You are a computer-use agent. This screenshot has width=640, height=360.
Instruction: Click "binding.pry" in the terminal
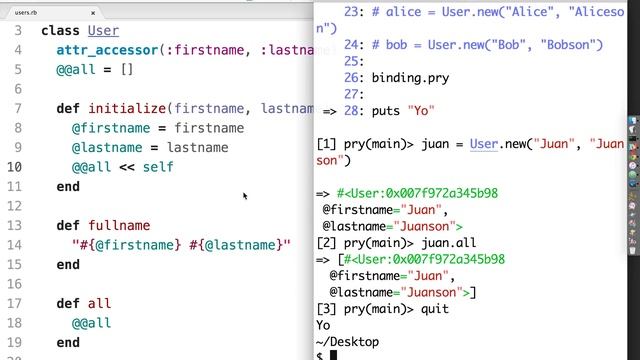pyautogui.click(x=410, y=78)
